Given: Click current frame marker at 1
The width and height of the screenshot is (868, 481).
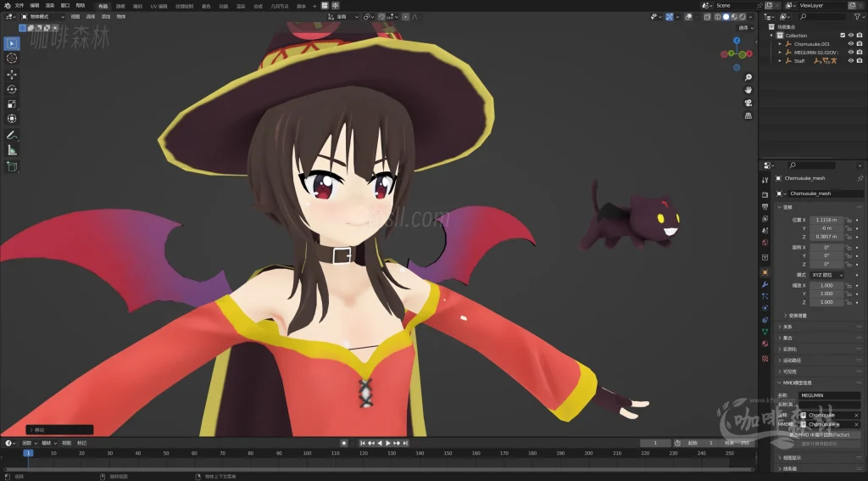Looking at the screenshot, I should [28, 453].
